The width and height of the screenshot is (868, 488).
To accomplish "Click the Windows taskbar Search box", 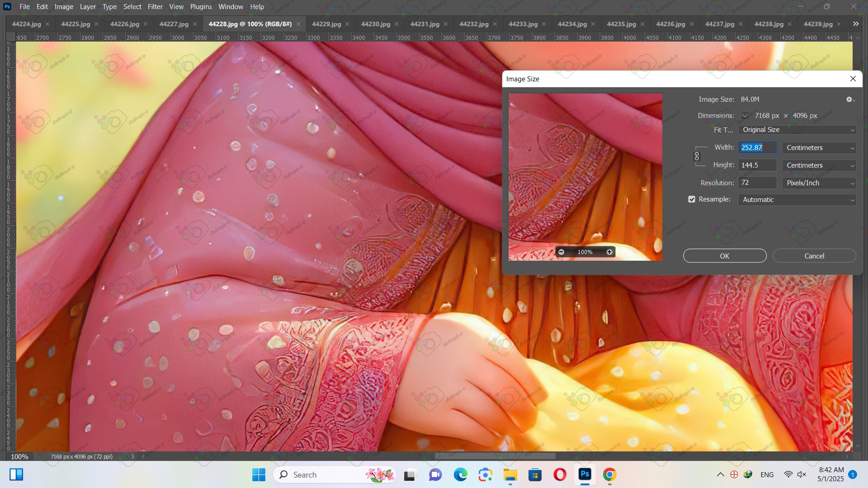I will click(x=335, y=474).
